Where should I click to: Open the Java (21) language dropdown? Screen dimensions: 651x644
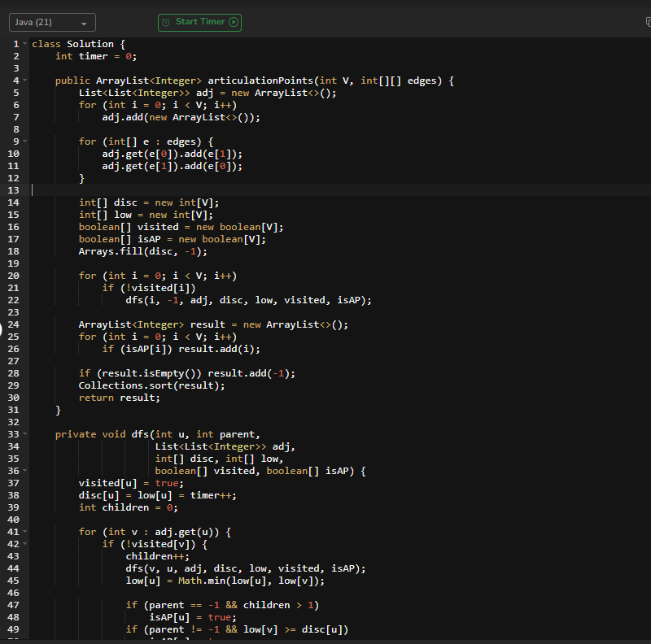coord(52,23)
